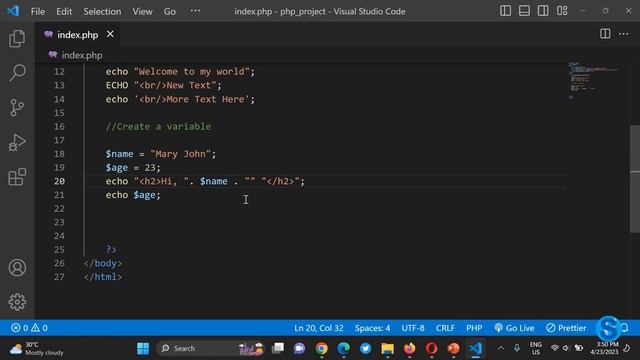Click the </html> closing tag
This screenshot has height=360, width=640.
[102, 277]
